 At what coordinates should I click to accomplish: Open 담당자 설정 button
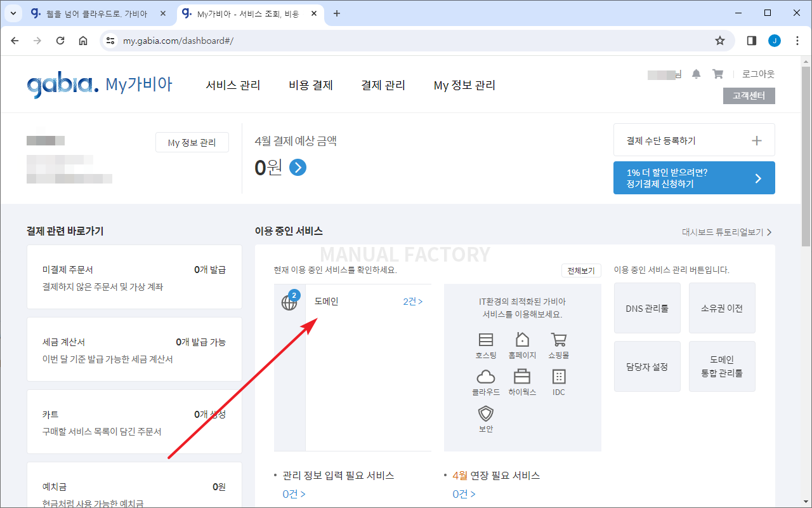click(x=647, y=366)
